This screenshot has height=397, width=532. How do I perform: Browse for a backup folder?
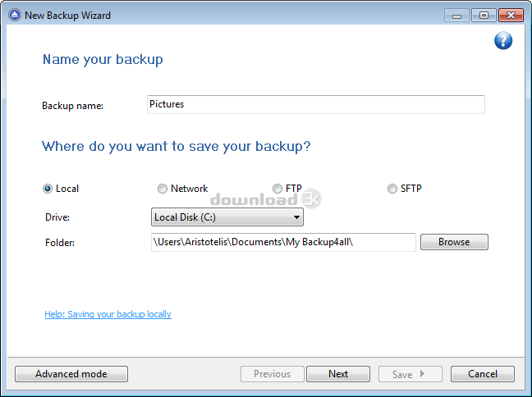coord(454,242)
